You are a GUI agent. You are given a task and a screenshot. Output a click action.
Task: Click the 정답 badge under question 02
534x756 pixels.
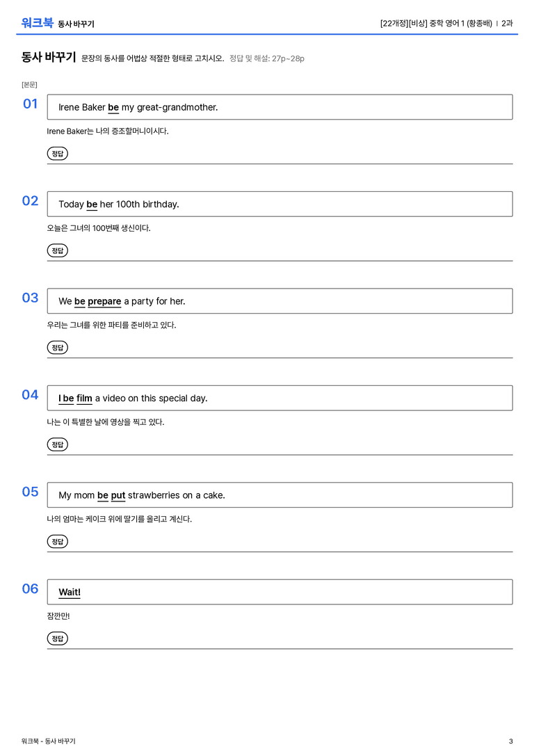click(57, 250)
